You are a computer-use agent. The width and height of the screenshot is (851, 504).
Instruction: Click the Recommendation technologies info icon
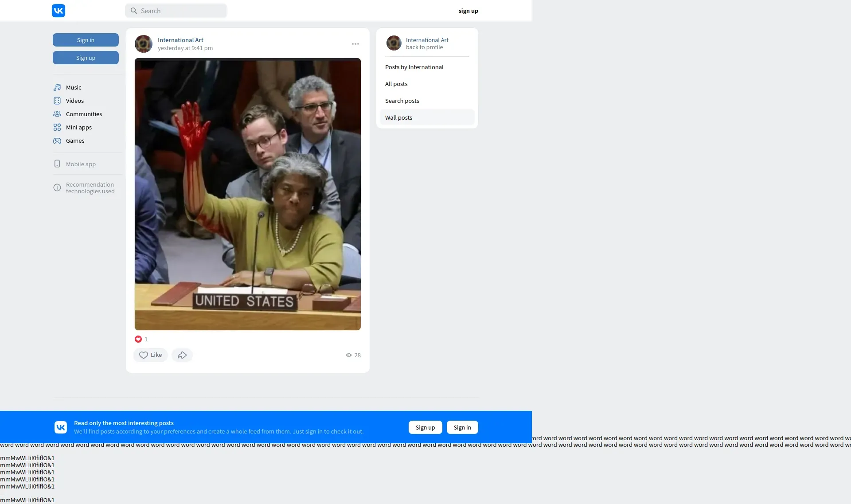click(x=57, y=188)
